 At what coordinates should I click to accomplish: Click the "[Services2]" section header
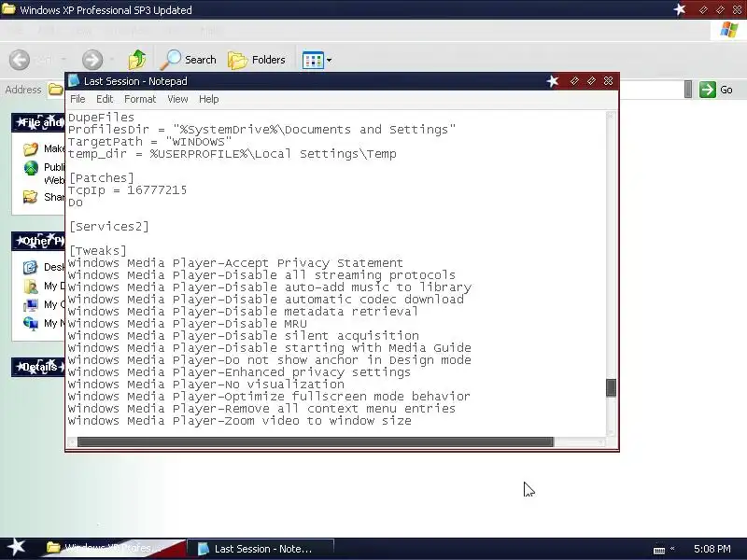(x=108, y=227)
